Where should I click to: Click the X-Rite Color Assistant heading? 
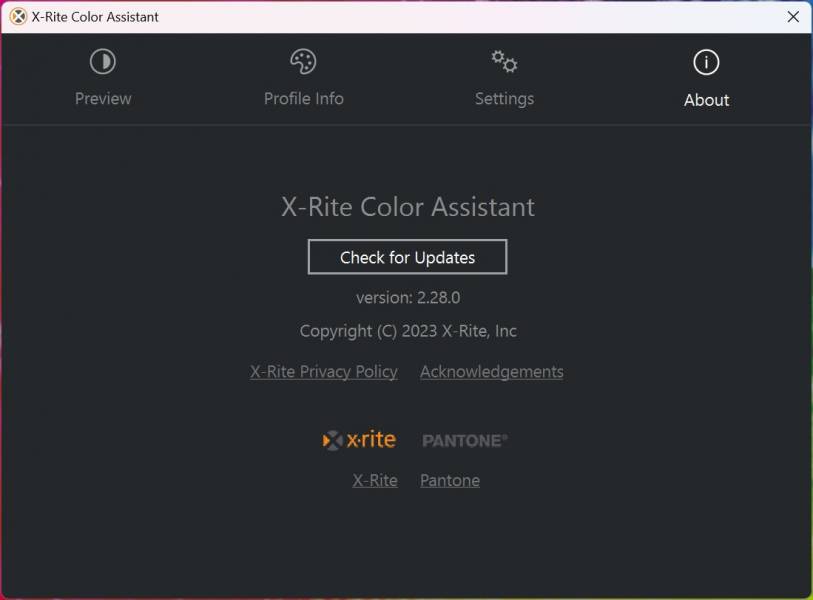click(408, 207)
